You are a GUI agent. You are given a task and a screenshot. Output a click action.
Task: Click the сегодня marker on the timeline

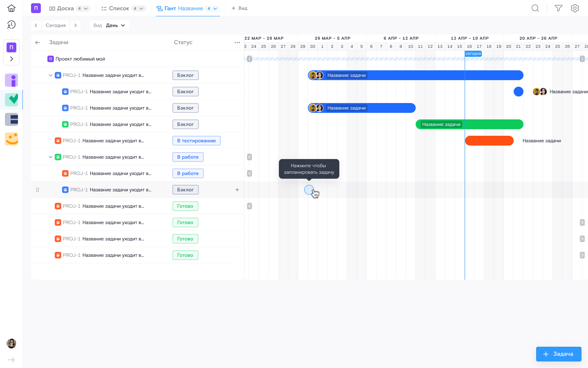tap(473, 54)
